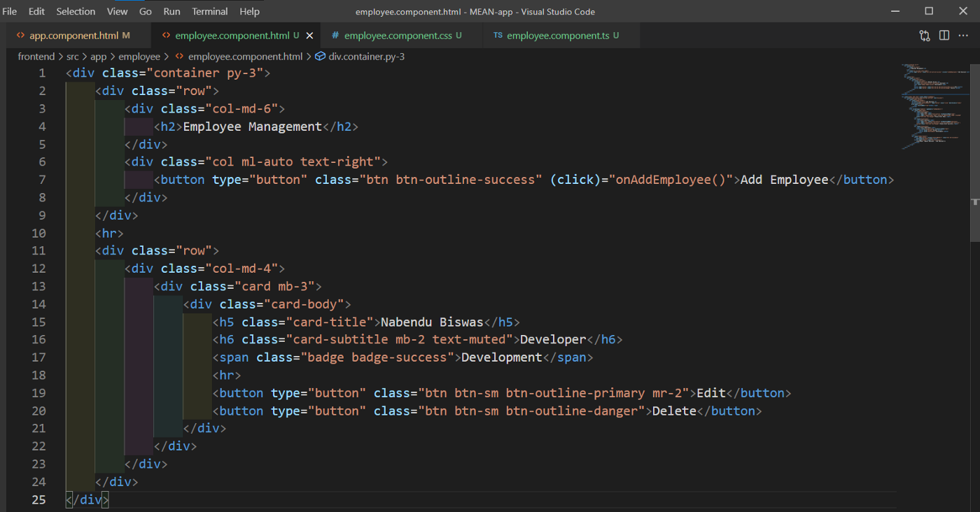Open the More Actions ellipsis menu
The height and width of the screenshot is (512, 980).
pos(965,36)
